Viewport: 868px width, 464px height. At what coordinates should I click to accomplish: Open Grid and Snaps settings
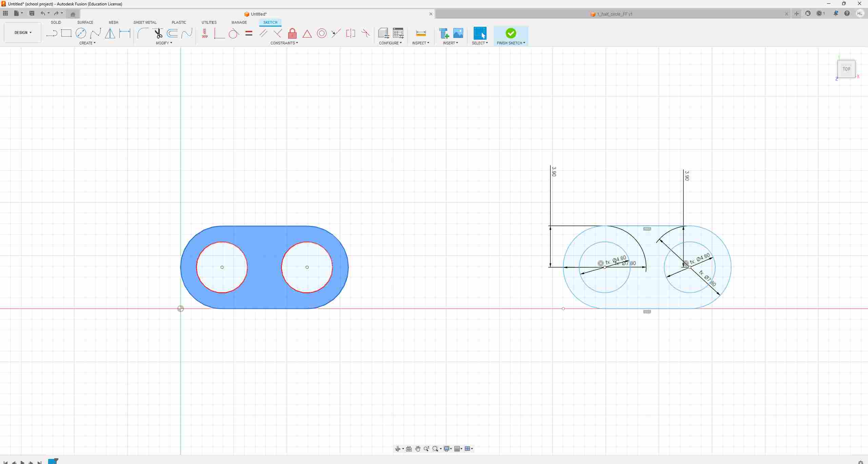(x=458, y=449)
